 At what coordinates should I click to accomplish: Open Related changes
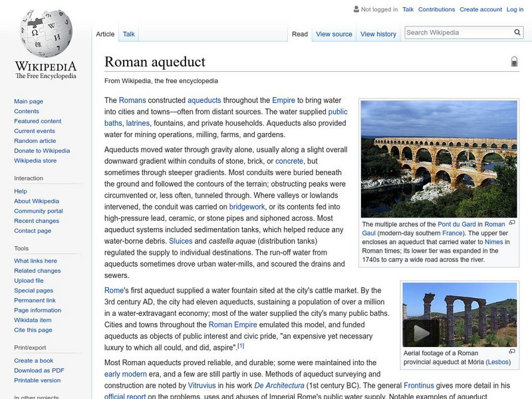[x=37, y=271]
